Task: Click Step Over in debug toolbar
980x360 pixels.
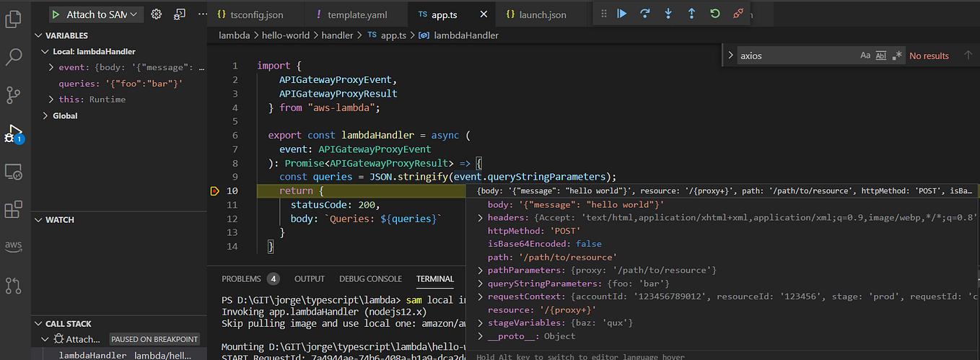Action: [x=645, y=14]
